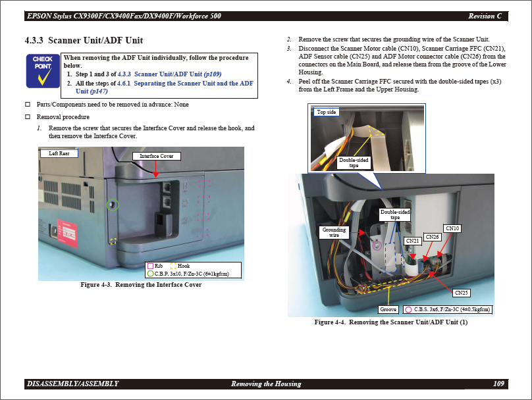This screenshot has height=400, width=532.
Task: Click the CN25 connector label
Action: tap(462, 292)
